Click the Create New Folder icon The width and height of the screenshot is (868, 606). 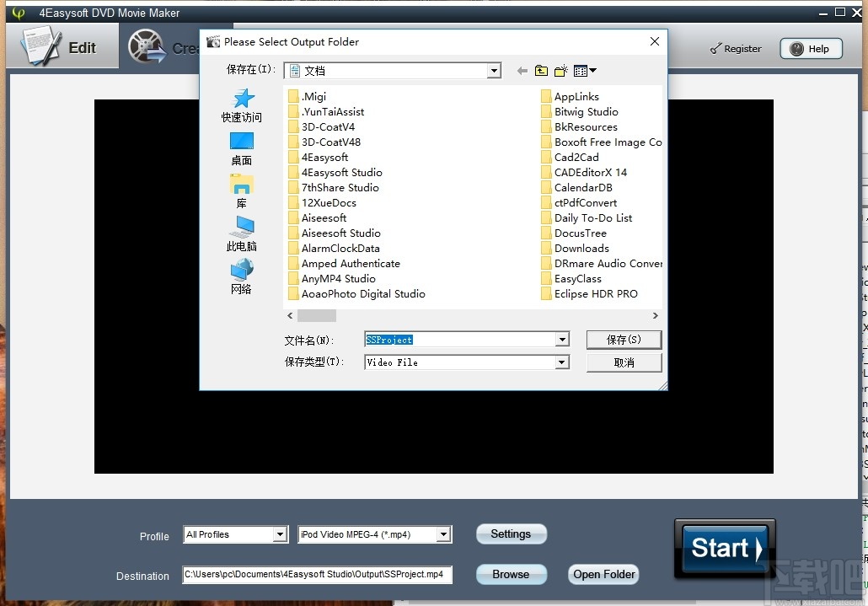(560, 71)
